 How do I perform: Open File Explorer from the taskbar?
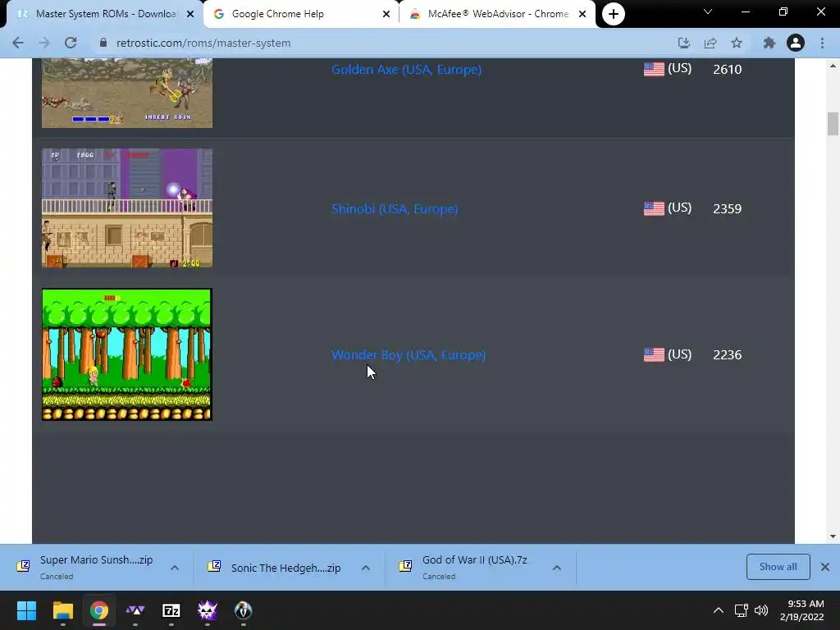(x=62, y=610)
